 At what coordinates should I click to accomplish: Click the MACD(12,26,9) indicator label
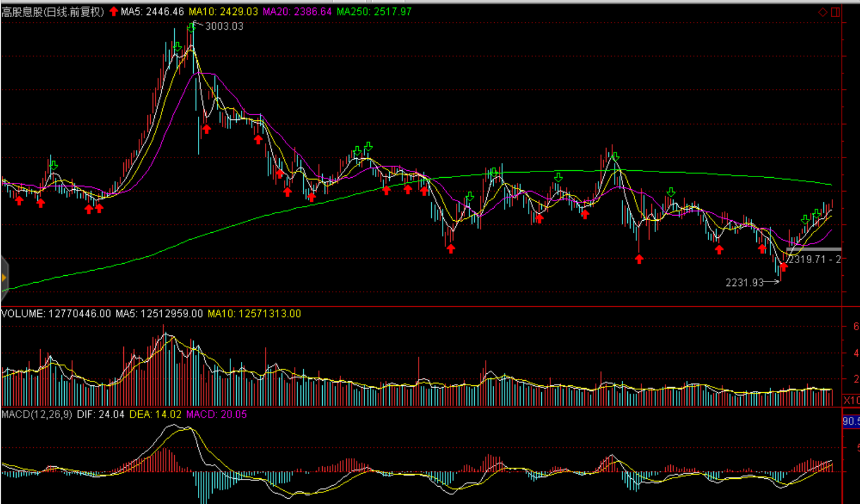[37, 414]
